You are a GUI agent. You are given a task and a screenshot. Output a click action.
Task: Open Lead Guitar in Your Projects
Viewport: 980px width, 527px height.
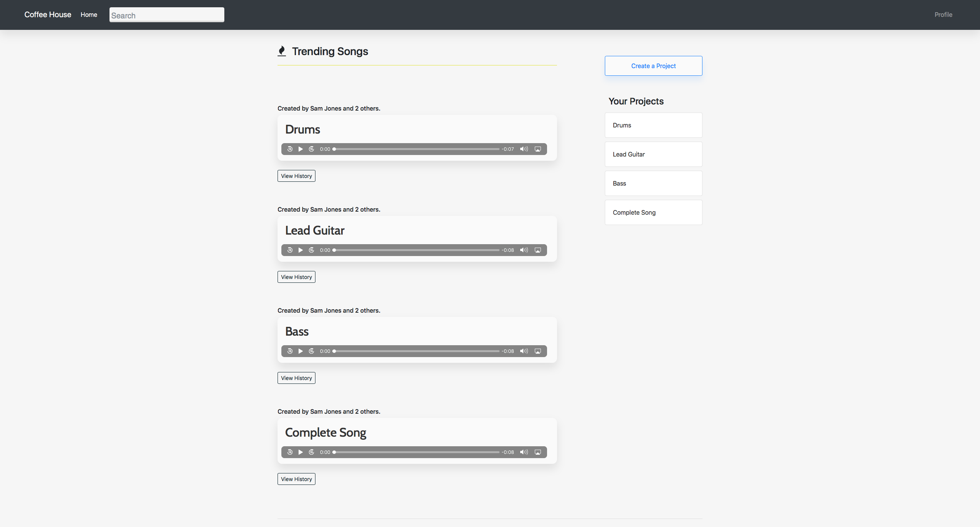(x=653, y=154)
